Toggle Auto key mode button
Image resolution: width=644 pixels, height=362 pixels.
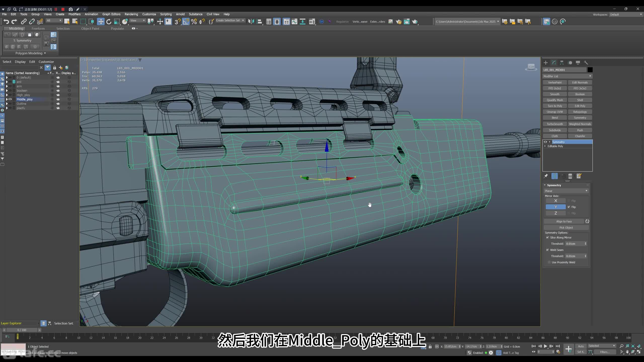point(581,346)
